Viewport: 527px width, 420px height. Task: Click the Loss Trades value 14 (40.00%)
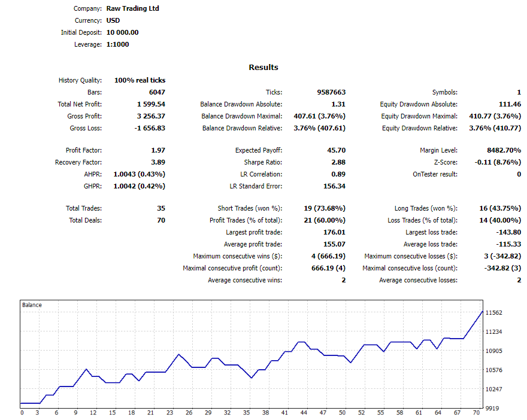[500, 220]
